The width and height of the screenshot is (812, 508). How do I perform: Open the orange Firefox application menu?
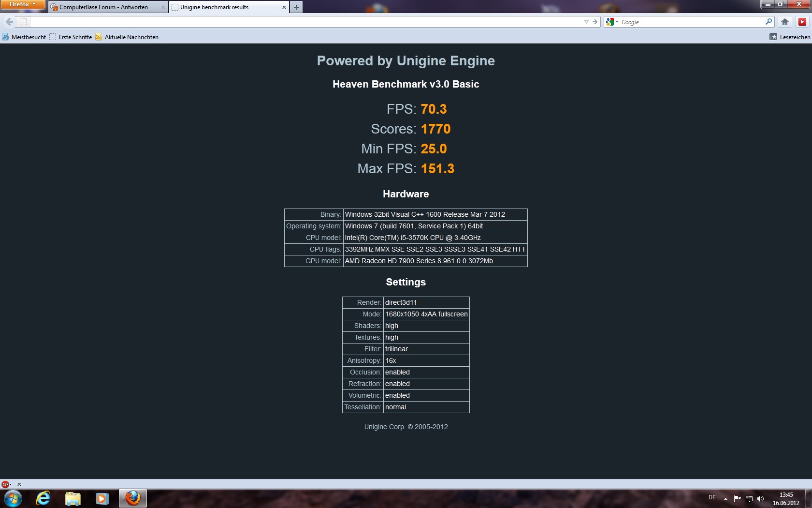[x=22, y=4]
